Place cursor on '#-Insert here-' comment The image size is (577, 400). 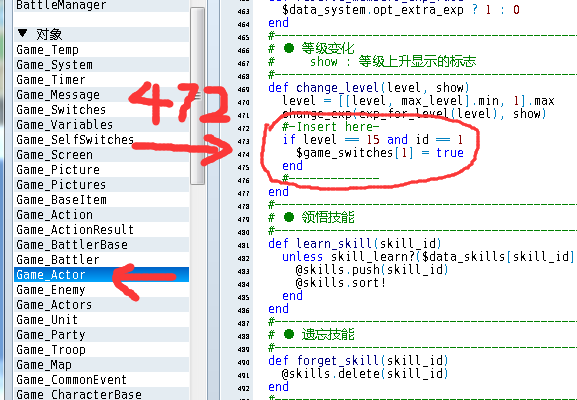tap(330, 127)
